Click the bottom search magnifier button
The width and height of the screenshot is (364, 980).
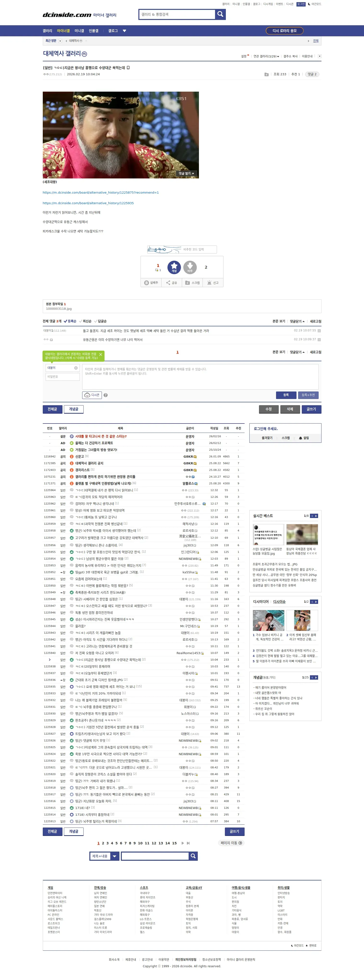(193, 856)
